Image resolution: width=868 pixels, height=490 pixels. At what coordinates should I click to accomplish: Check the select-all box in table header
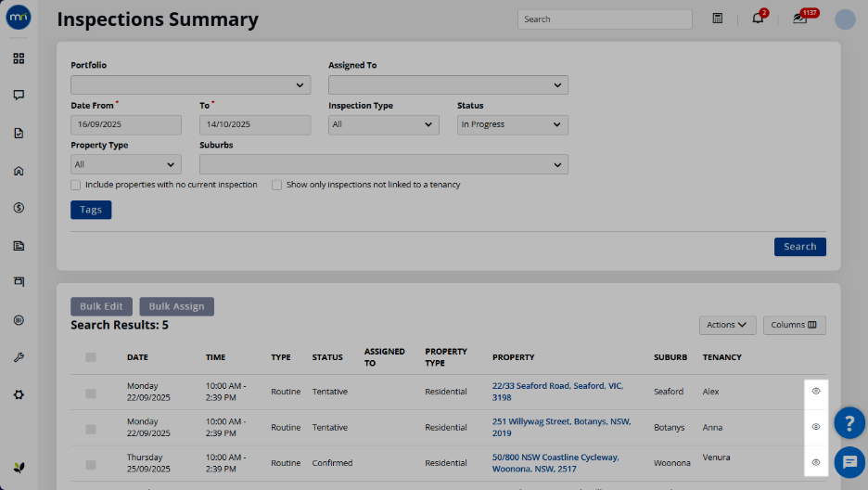(x=91, y=357)
